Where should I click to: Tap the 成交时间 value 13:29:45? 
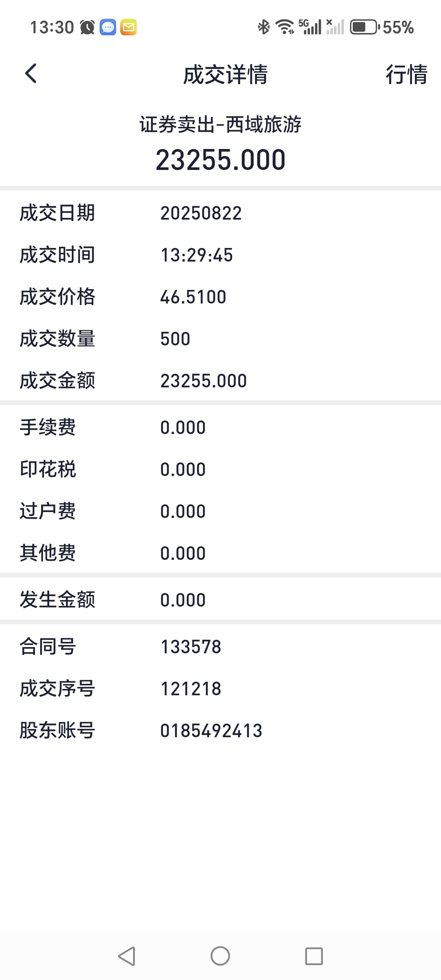[x=197, y=255]
